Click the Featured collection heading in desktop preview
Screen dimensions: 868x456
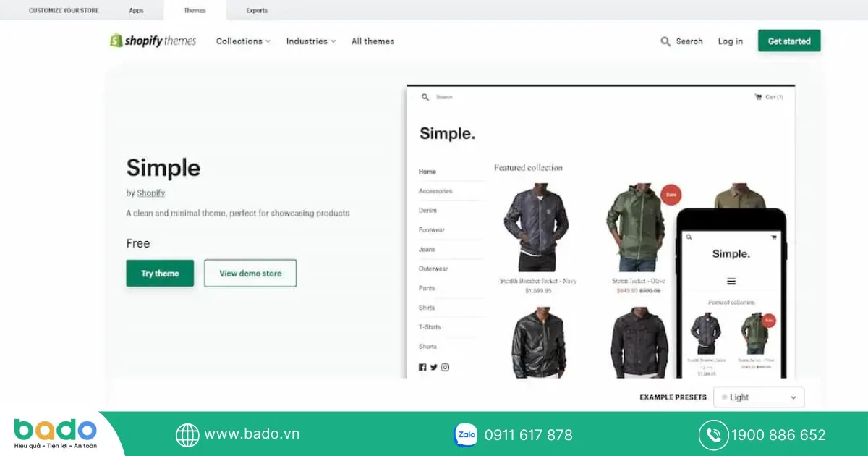[x=528, y=168]
